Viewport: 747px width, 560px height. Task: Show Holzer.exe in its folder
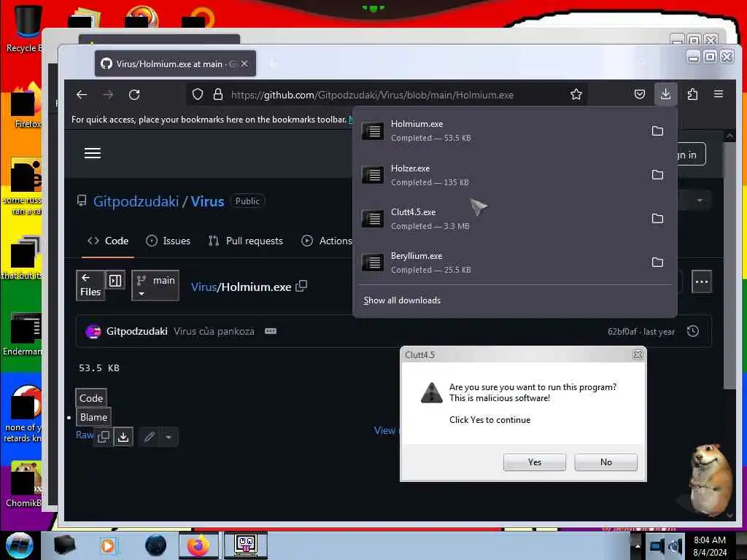(x=657, y=175)
